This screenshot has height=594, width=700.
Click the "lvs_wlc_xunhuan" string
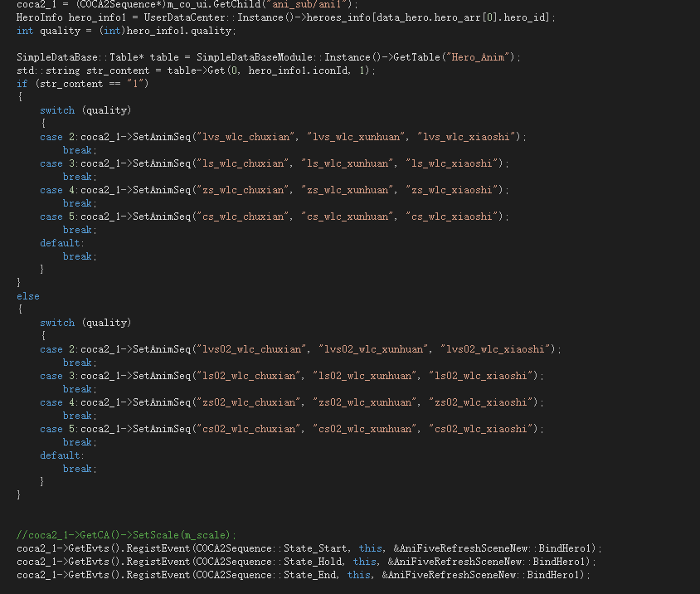pyautogui.click(x=356, y=137)
